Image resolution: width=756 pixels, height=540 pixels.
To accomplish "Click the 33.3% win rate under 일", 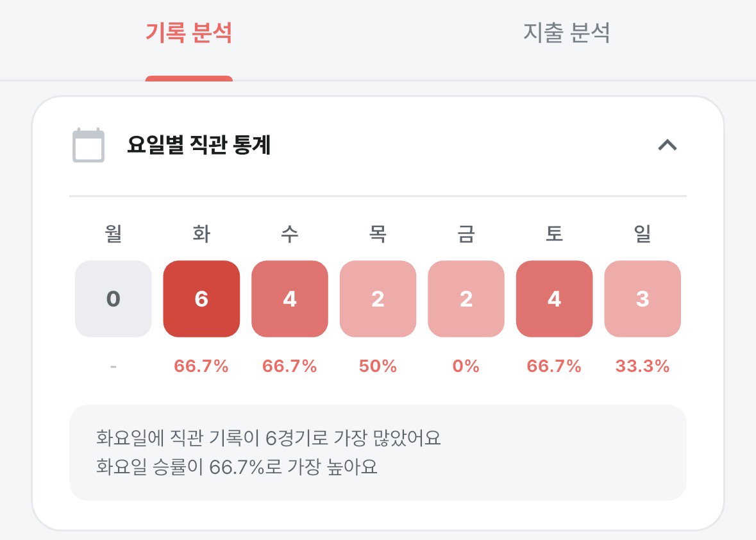I will [x=643, y=366].
